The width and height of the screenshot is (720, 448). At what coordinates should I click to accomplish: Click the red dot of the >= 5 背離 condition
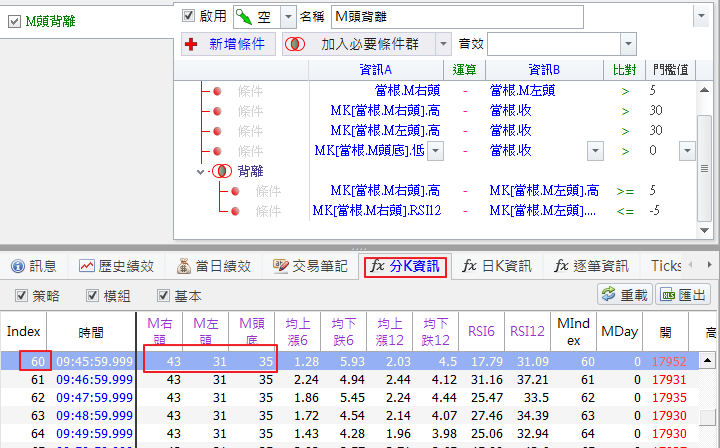(236, 191)
